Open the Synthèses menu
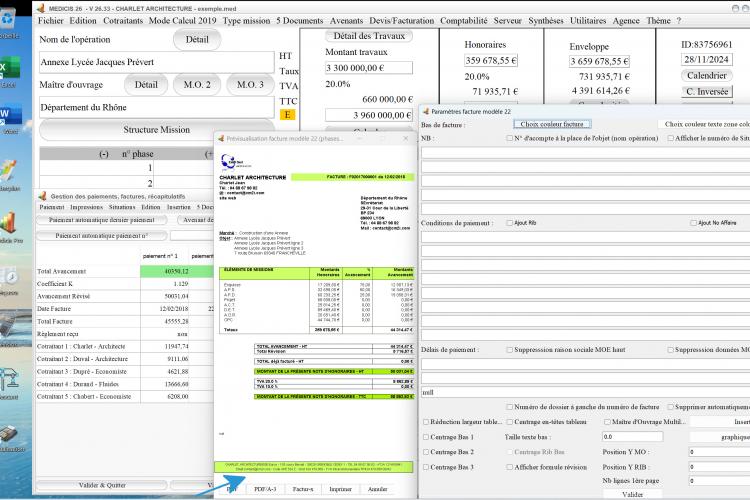This screenshot has width=750, height=500. pyautogui.click(x=546, y=21)
